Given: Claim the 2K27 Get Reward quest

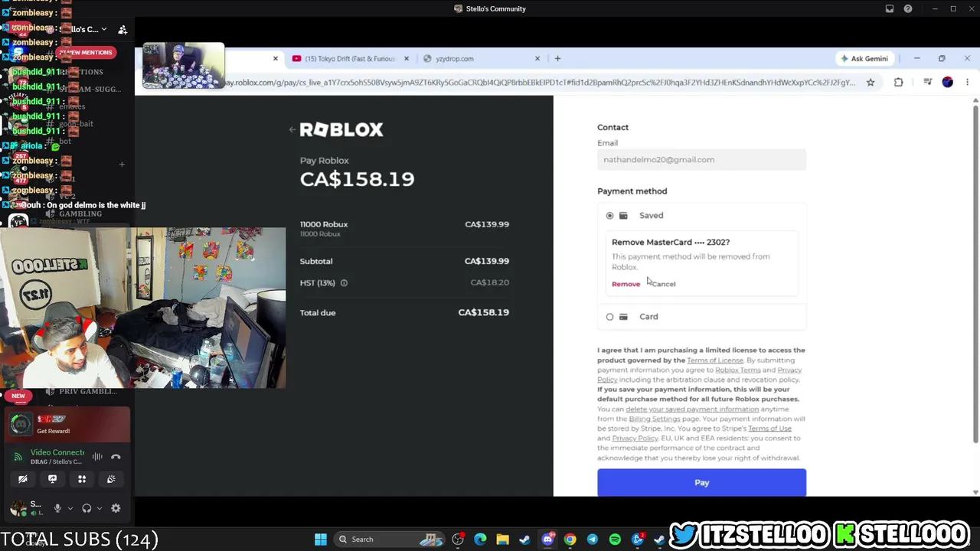Looking at the screenshot, I should (67, 425).
